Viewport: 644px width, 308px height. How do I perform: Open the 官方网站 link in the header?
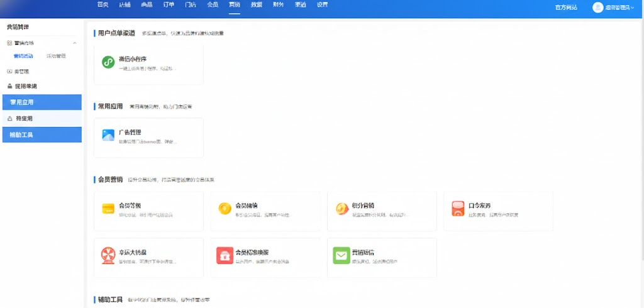coord(566,8)
